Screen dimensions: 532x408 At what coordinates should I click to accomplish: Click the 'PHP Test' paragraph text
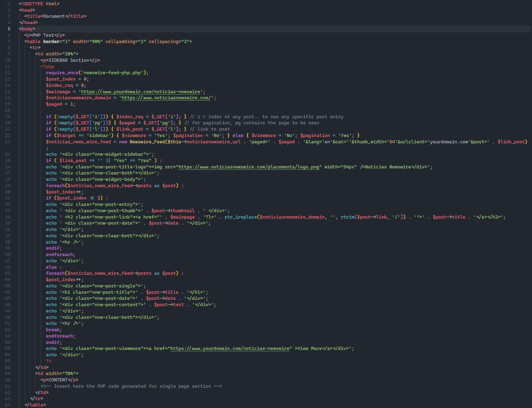(x=43, y=35)
